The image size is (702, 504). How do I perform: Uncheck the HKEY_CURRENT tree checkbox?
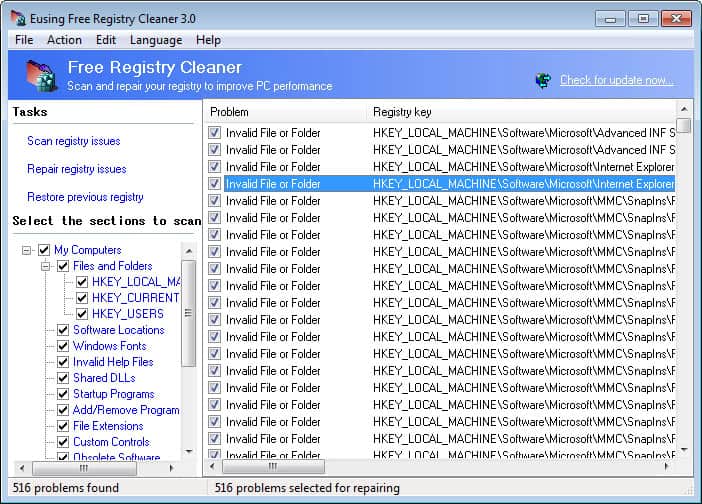pos(82,298)
